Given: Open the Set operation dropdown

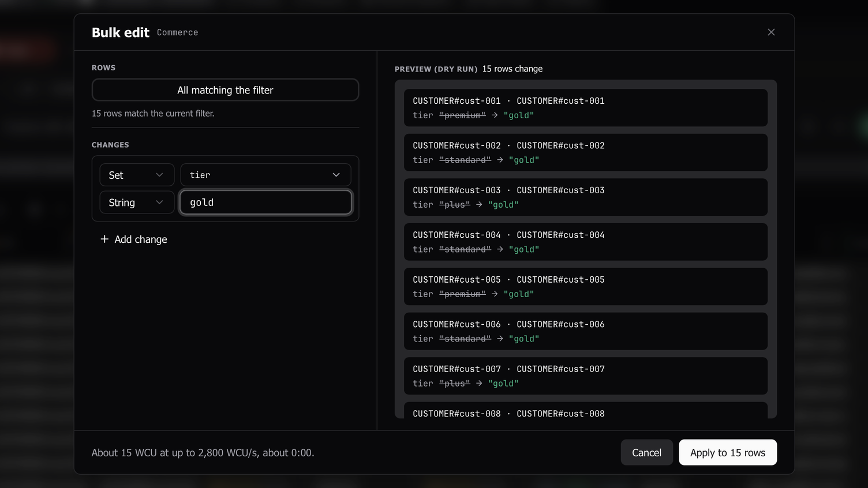Looking at the screenshot, I should point(137,175).
